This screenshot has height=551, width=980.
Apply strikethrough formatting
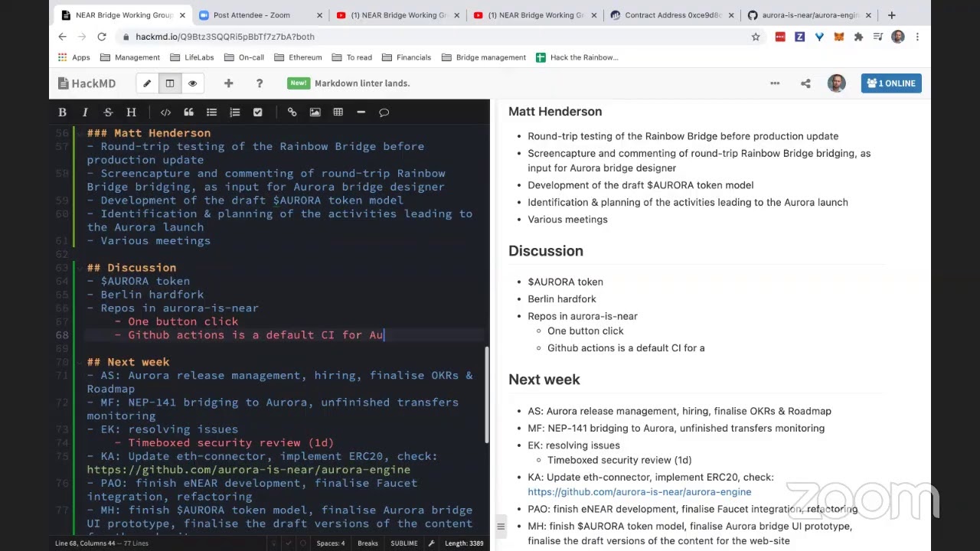108,112
